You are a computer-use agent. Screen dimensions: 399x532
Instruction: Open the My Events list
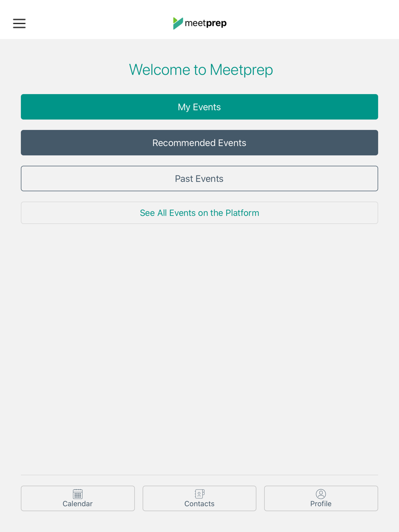(199, 107)
